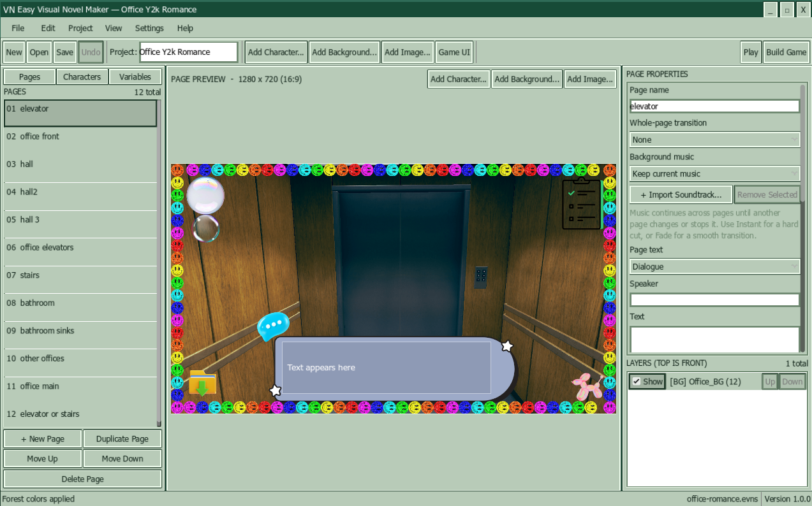
Task: Click the Save toolbar button
Action: coord(64,52)
